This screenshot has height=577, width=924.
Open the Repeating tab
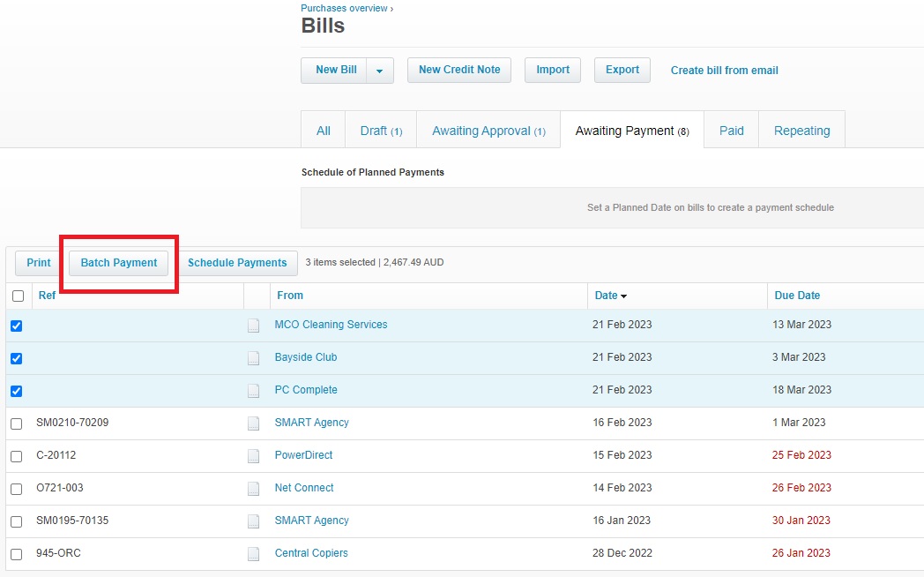[x=801, y=130]
